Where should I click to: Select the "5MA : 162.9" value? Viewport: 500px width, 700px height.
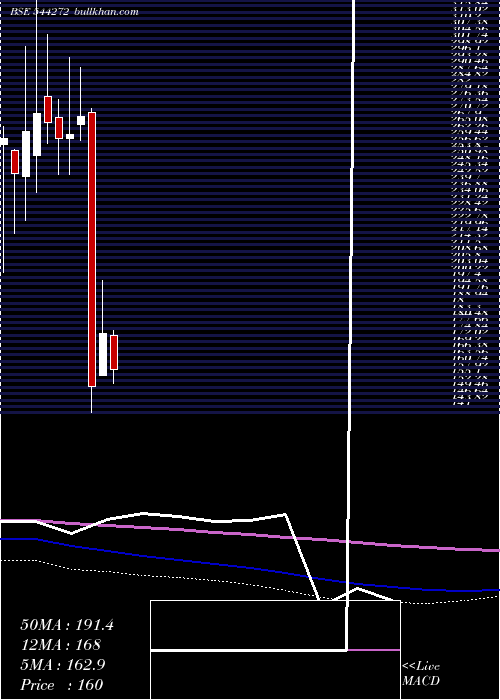(63, 665)
